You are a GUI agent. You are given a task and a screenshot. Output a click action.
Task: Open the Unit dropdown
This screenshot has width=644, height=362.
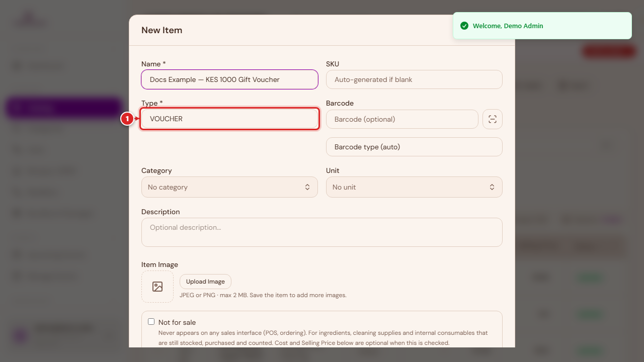pos(414,187)
